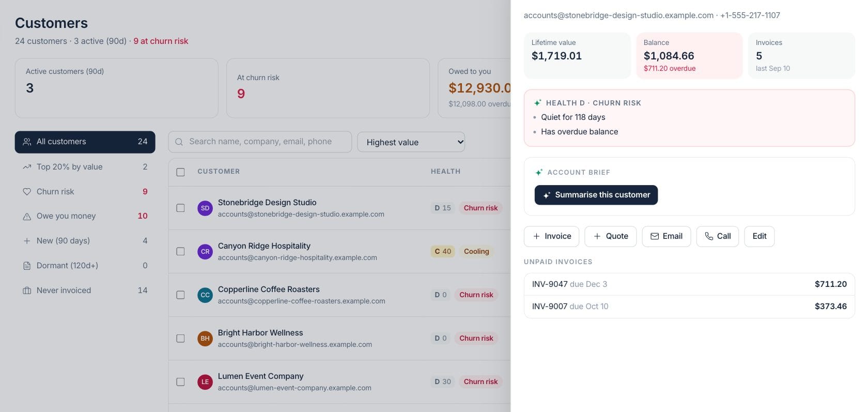868x412 pixels.
Task: Click the At churn risk summary card
Action: pos(328,88)
